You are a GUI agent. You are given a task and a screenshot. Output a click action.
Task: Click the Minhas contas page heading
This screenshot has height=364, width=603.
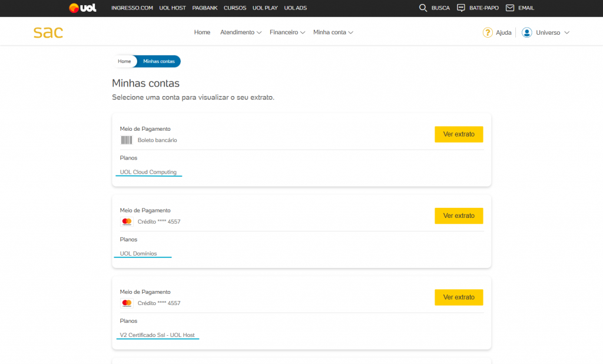[x=146, y=83]
